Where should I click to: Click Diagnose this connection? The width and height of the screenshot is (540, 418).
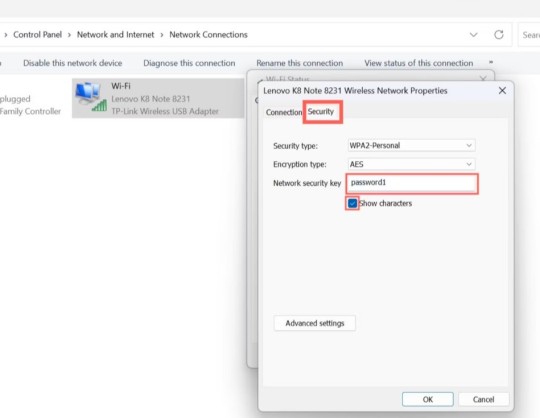[189, 63]
